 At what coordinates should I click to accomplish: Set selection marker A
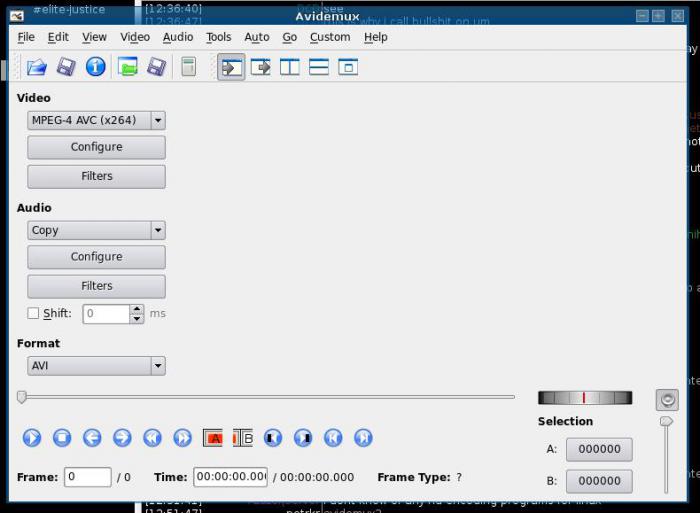[x=212, y=438]
